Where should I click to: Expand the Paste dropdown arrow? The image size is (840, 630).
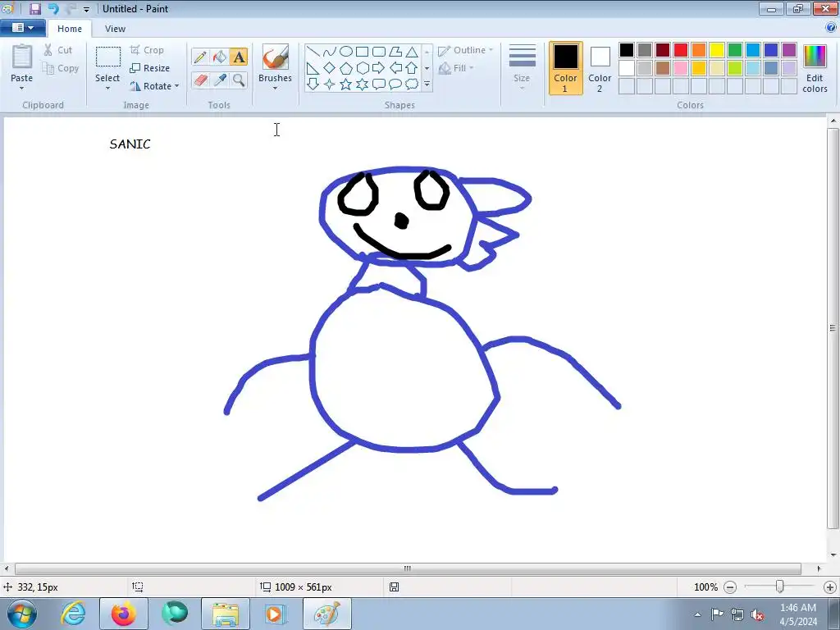(22, 89)
